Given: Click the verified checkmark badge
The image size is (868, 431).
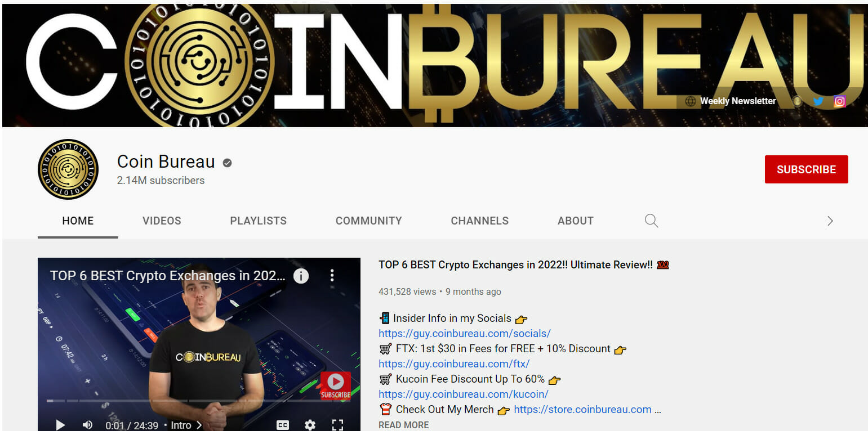Looking at the screenshot, I should [x=227, y=163].
